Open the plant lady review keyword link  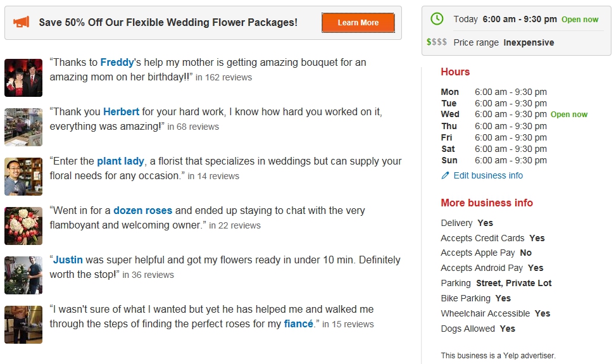[121, 161]
